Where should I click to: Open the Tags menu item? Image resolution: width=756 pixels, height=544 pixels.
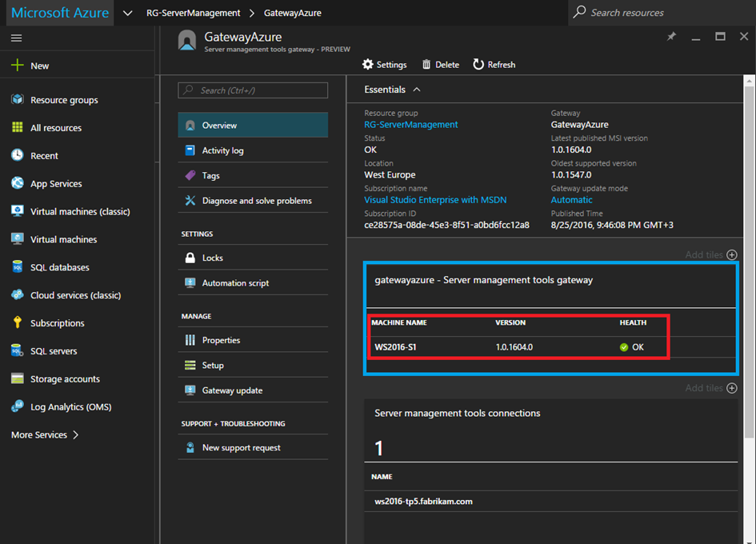tap(253, 175)
